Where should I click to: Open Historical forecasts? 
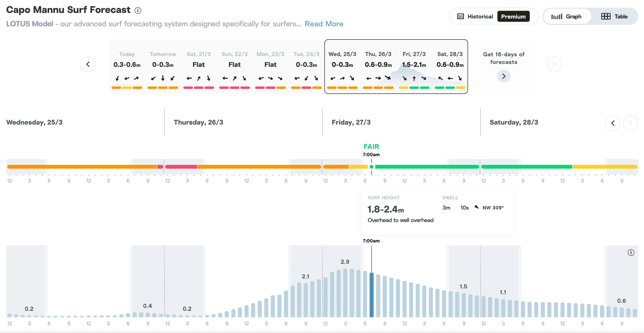pyautogui.click(x=475, y=17)
